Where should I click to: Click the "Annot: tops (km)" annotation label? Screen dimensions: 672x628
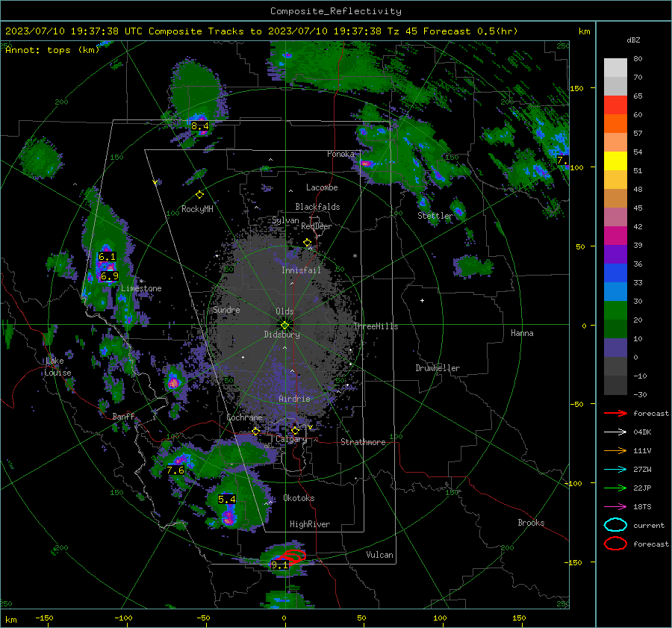(52, 50)
